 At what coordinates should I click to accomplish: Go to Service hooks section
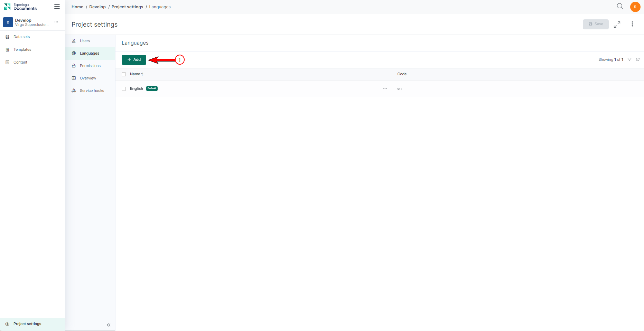click(92, 91)
